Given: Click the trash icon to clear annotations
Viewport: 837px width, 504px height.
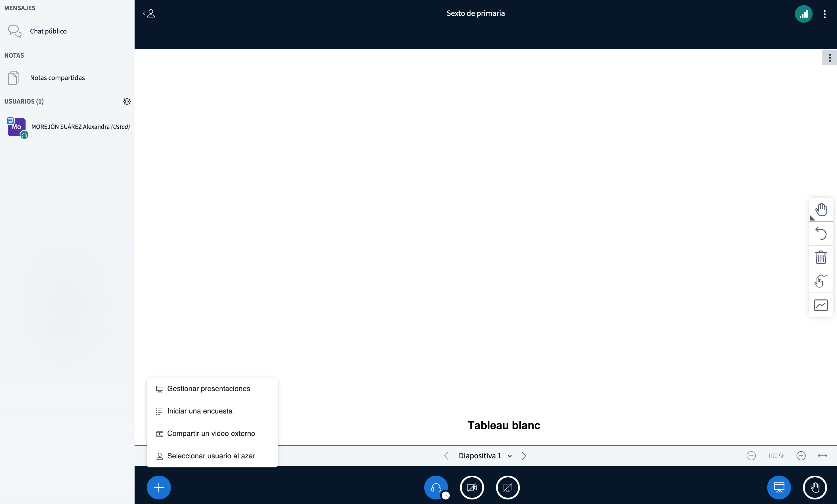Looking at the screenshot, I should click(x=821, y=257).
